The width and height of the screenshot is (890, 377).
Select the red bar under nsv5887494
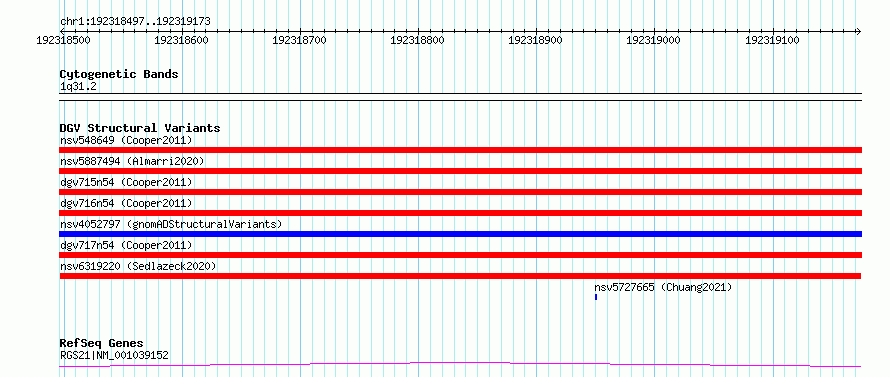tap(460, 171)
